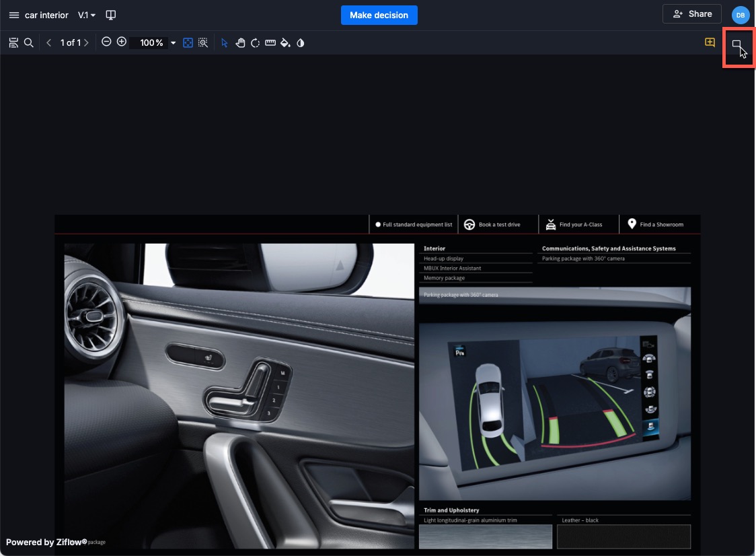Click the search magnifier icon
This screenshot has height=556, width=756.
click(x=29, y=42)
